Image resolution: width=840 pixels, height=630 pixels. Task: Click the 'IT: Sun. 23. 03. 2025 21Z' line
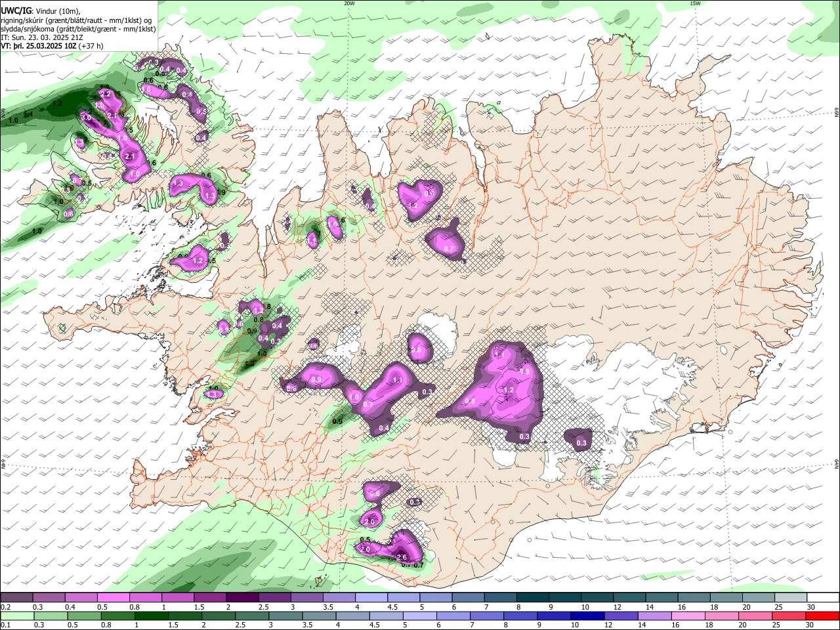[x=42, y=37]
